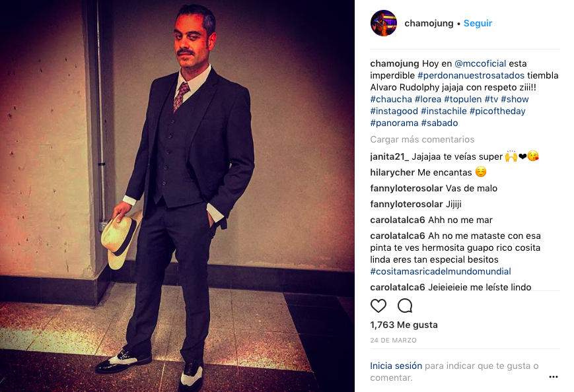574x392 pixels.
Task: View the 1,763 Me gusta likes list
Action: (404, 325)
